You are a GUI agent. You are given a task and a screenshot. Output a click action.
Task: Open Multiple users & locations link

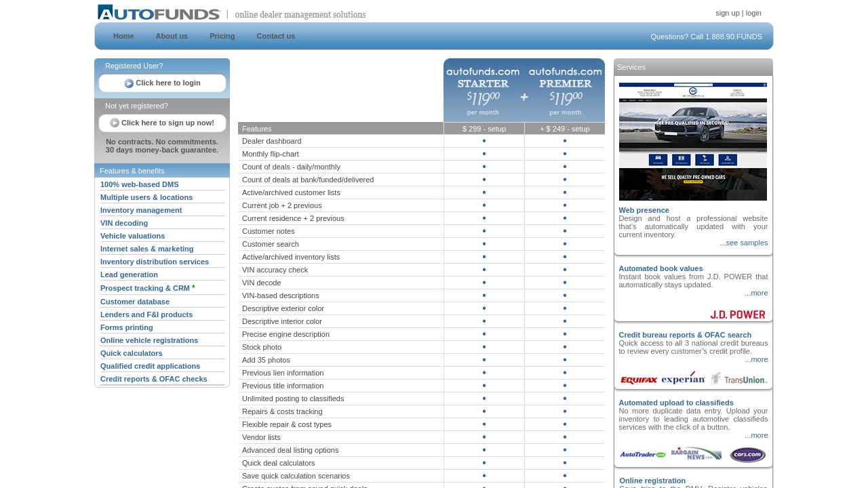(x=146, y=197)
